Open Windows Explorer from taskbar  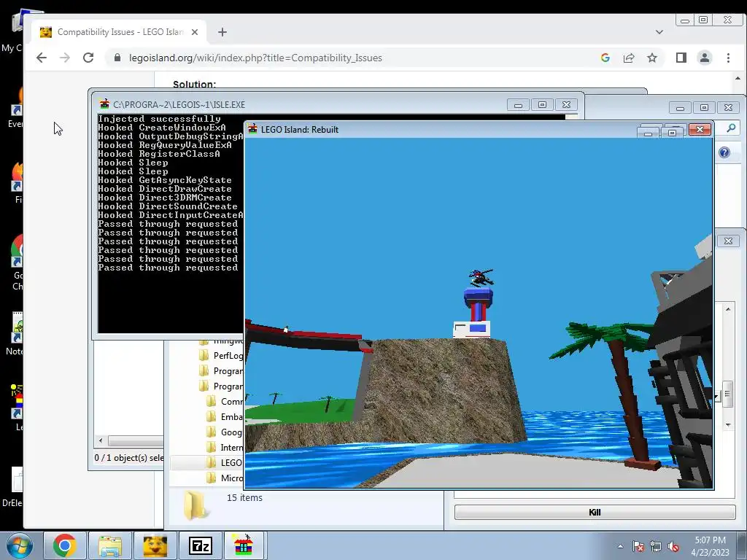(x=110, y=545)
